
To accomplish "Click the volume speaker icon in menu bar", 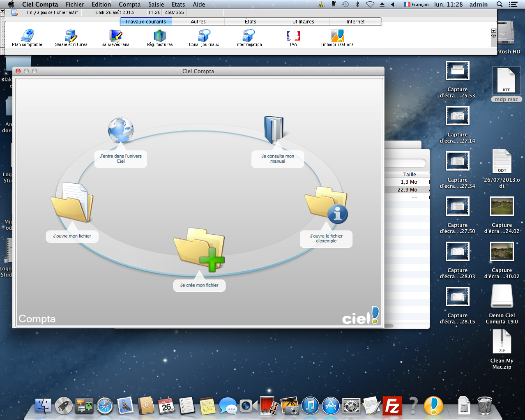I will coord(393,5).
